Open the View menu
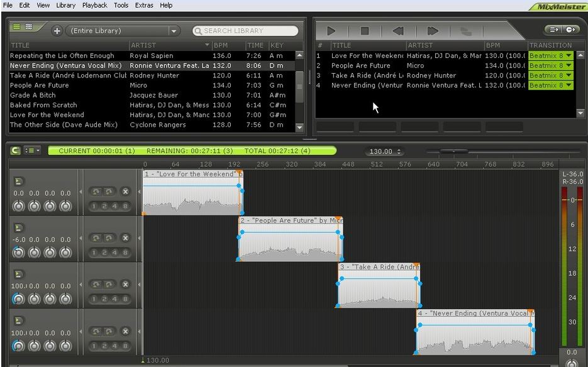This screenshot has height=367, width=588. pyautogui.click(x=43, y=5)
